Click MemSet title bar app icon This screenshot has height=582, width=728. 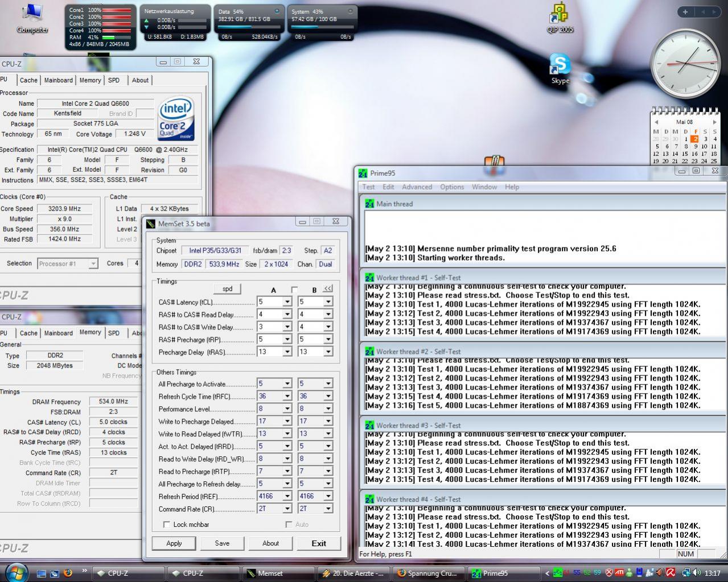151,224
